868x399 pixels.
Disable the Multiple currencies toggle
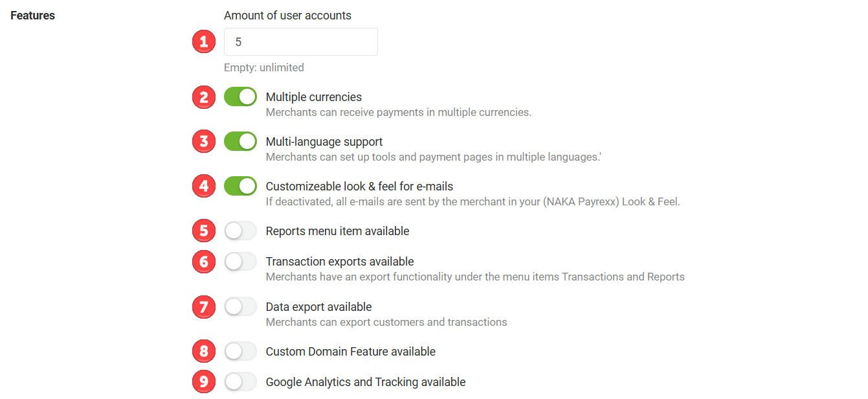[240, 97]
